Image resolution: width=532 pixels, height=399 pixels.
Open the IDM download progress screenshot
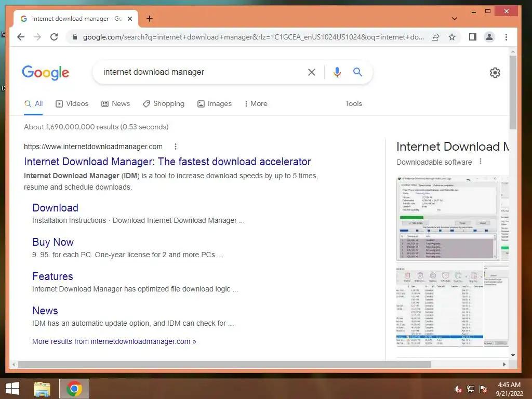[x=448, y=218]
